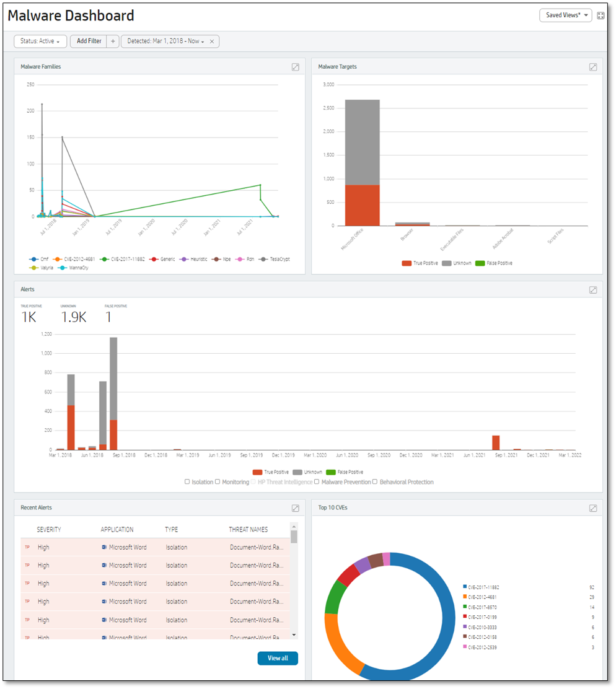The image size is (616, 689).
Task: Open the Saved Views dropdown
Action: click(x=565, y=15)
